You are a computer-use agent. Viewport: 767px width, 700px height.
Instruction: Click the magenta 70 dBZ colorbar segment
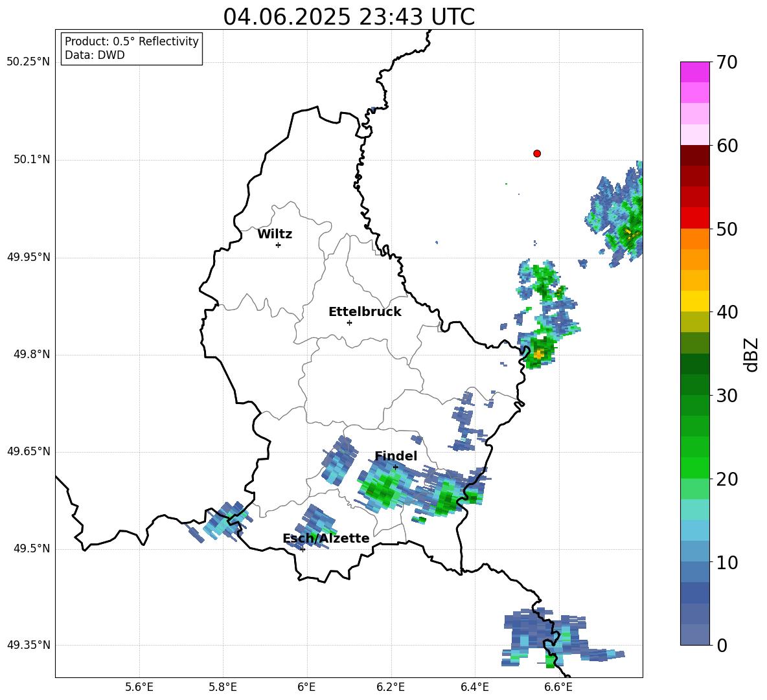[x=694, y=72]
